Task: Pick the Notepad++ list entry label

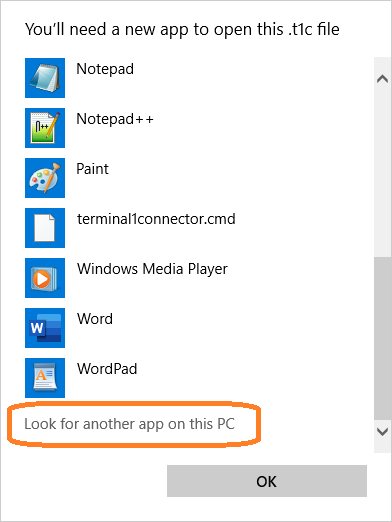Action: (x=115, y=119)
